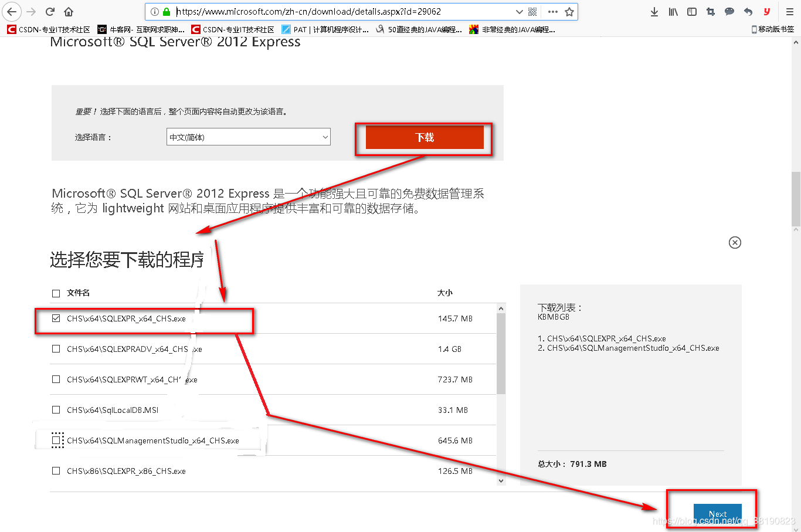Open the page actions three-dot menu
The width and height of the screenshot is (801, 532).
click(x=552, y=12)
